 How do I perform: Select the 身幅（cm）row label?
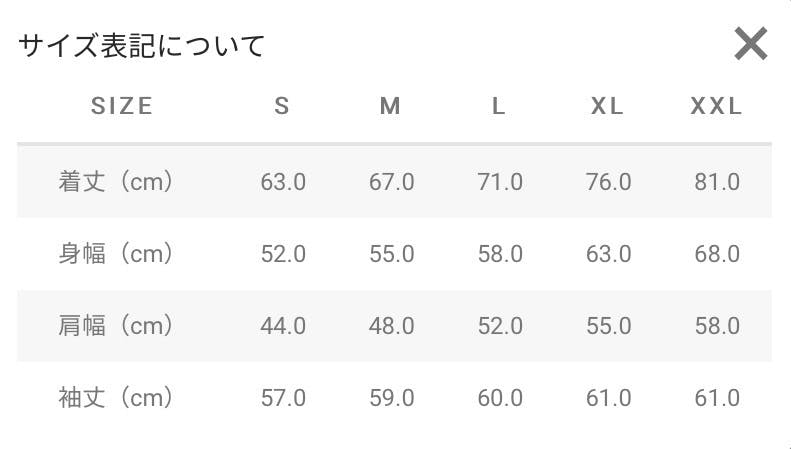[x=116, y=253]
